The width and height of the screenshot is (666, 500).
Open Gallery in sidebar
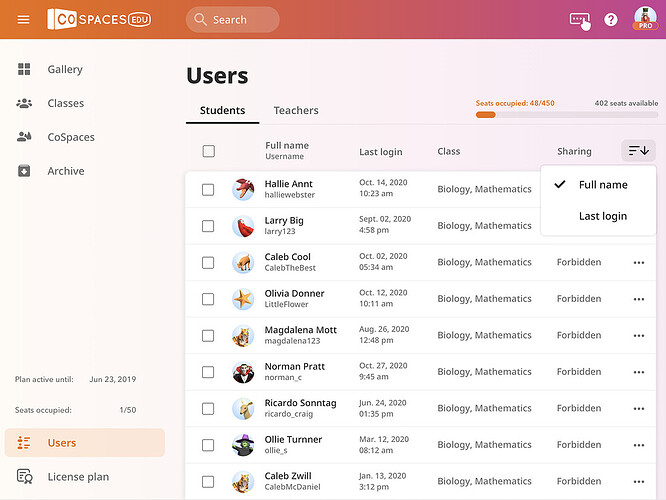(65, 69)
